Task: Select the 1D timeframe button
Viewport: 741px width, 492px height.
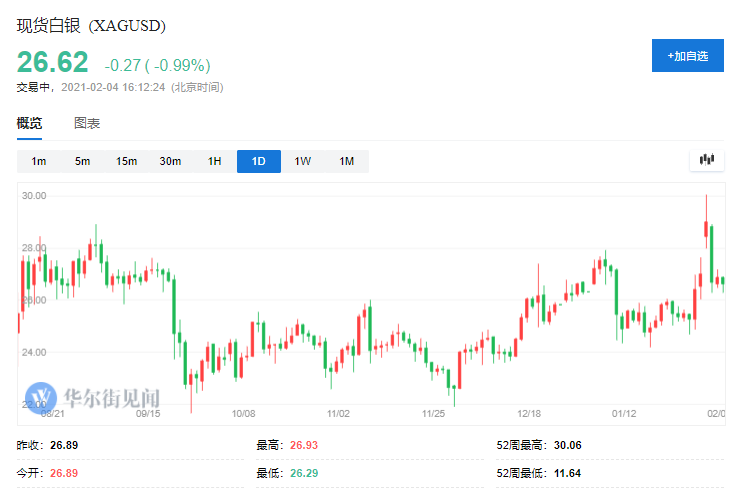Action: click(x=258, y=161)
